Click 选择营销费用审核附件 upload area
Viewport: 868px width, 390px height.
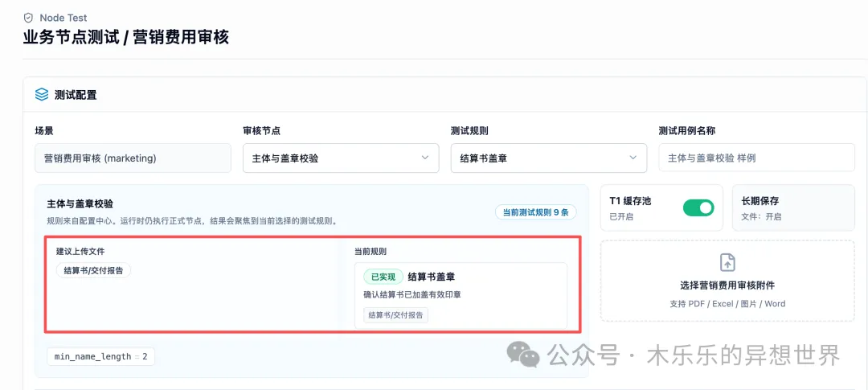tap(727, 281)
